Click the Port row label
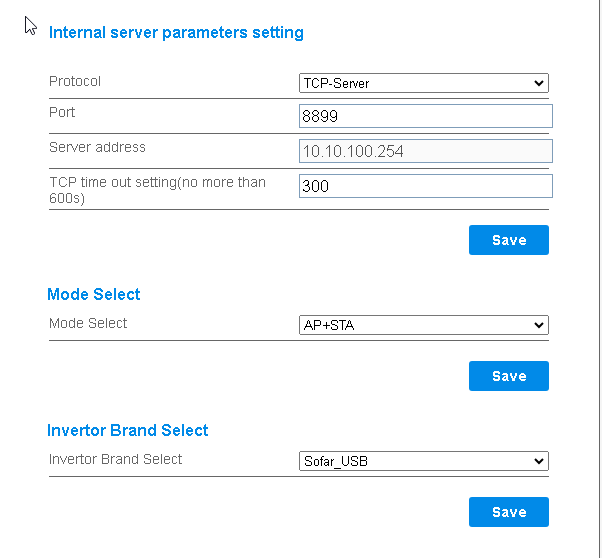 (x=62, y=113)
